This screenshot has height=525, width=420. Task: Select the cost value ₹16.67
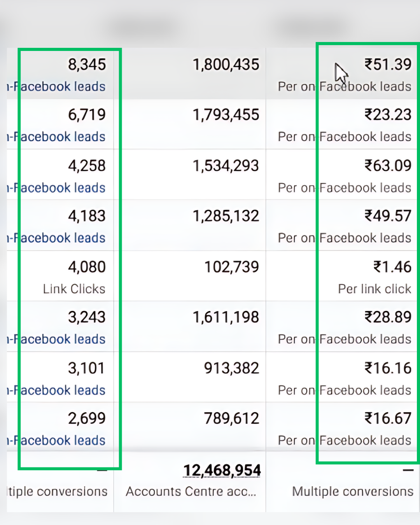tap(388, 418)
